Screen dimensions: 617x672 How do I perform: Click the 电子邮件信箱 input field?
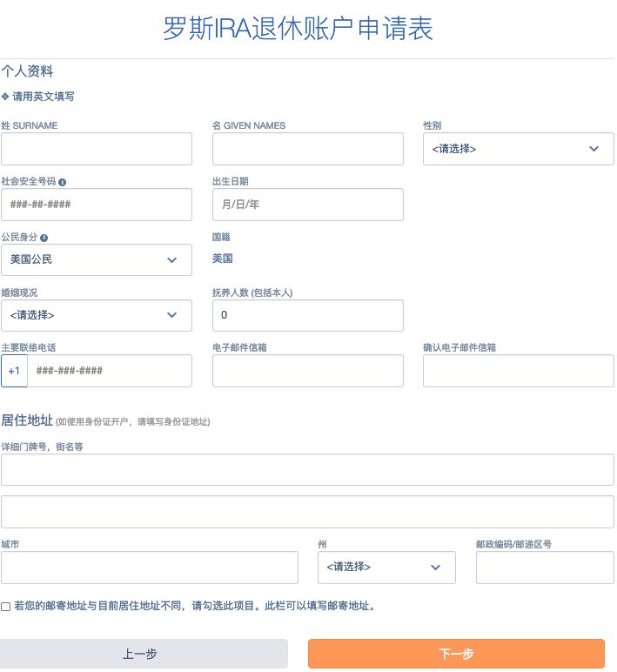coord(308,371)
